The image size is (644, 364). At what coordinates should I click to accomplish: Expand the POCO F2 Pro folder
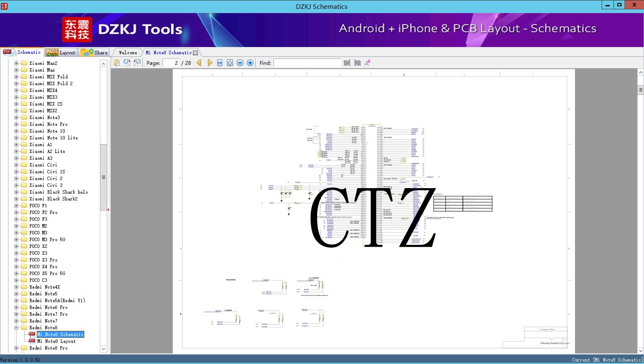[16, 212]
